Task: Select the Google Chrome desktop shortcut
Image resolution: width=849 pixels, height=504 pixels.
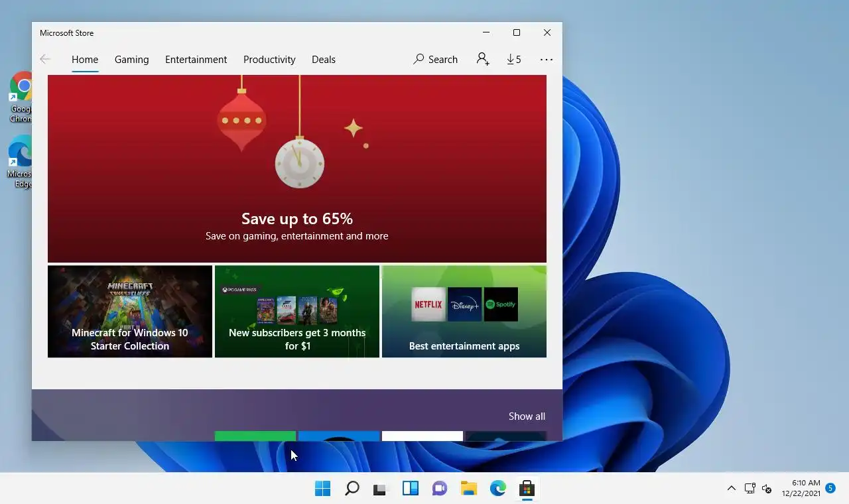Action: click(x=22, y=97)
